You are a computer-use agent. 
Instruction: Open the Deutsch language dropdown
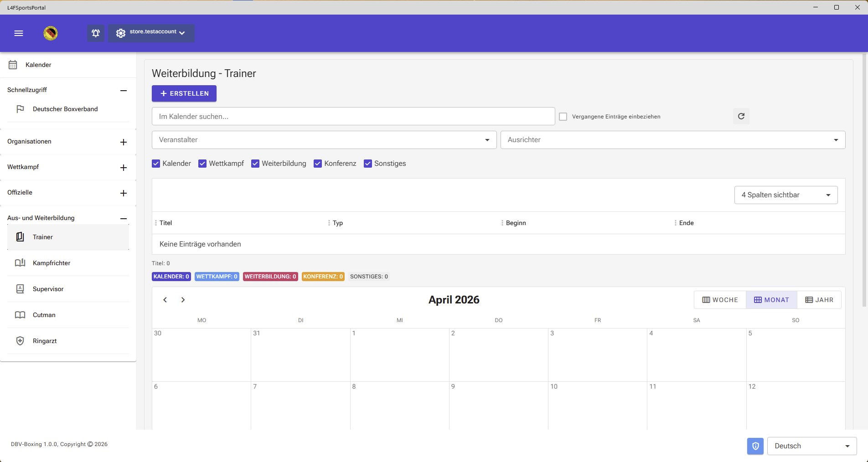pyautogui.click(x=812, y=446)
